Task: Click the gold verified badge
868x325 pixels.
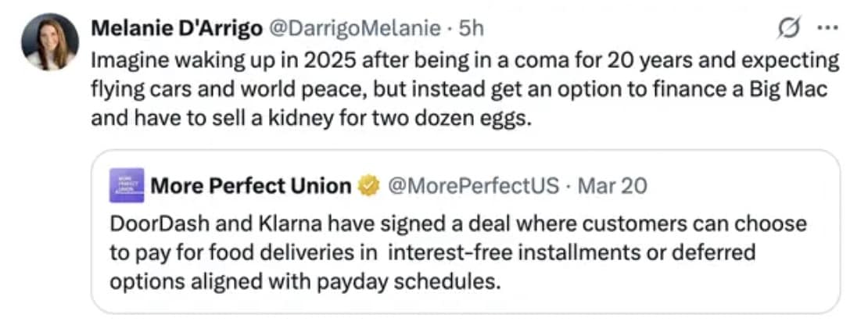Action: (x=368, y=187)
